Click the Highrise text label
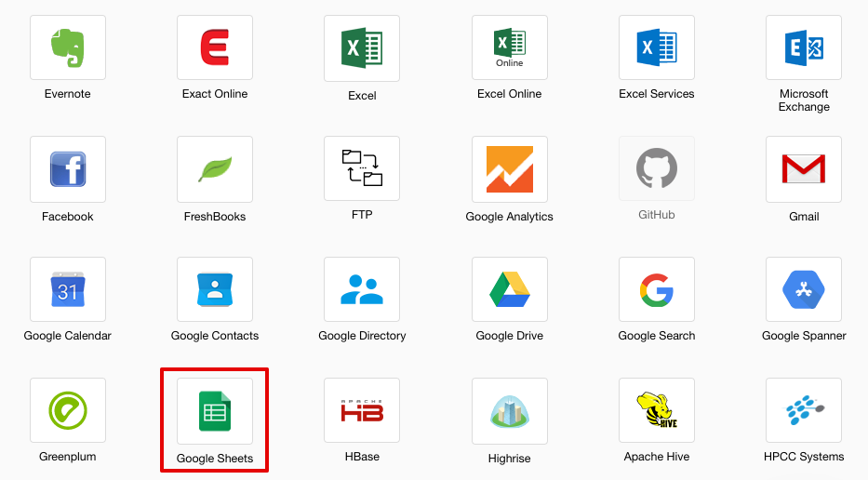The width and height of the screenshot is (868, 480). pyautogui.click(x=509, y=459)
